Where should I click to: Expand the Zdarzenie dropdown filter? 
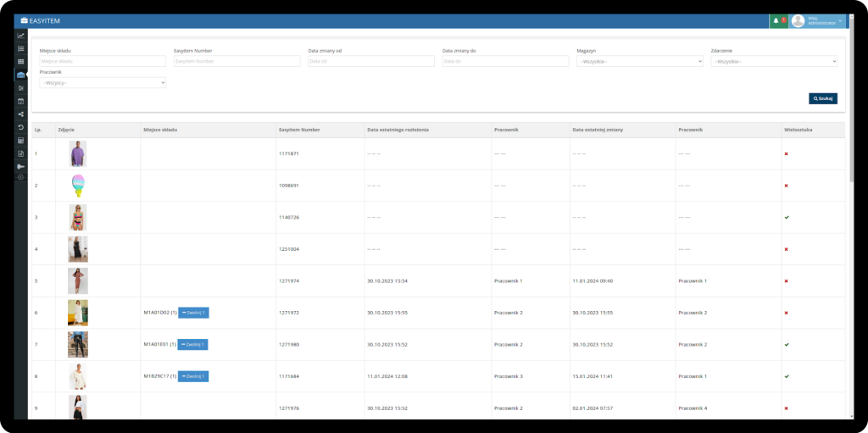[774, 61]
